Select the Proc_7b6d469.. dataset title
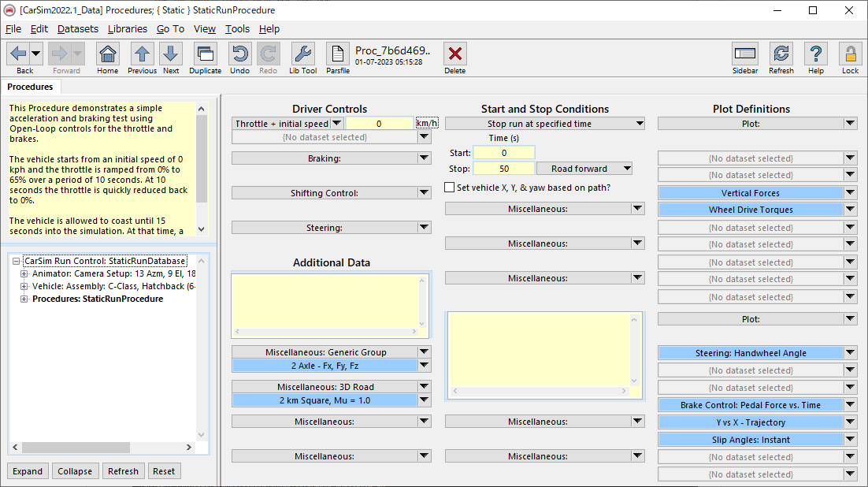 coord(392,51)
